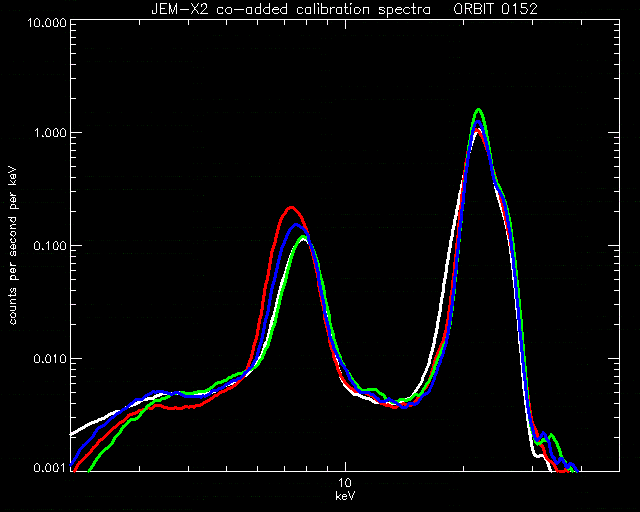Click the blue curve's start at left axis

click(73, 464)
